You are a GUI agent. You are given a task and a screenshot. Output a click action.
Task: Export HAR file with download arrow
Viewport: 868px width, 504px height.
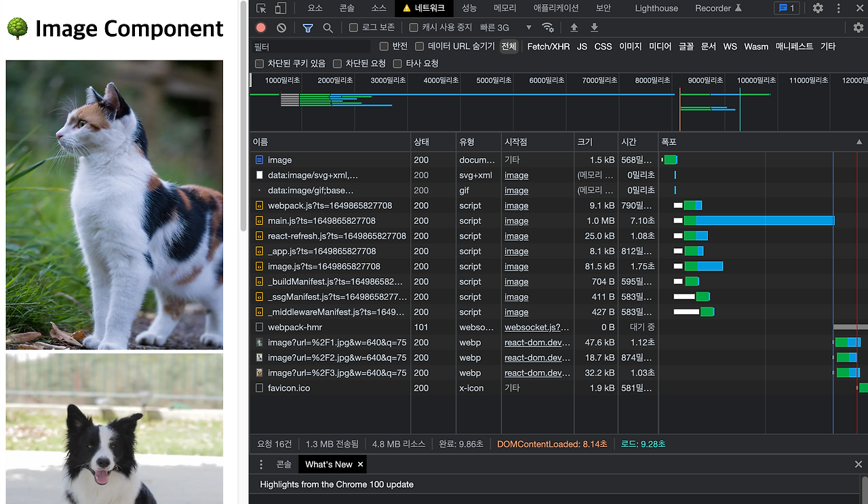[595, 28]
